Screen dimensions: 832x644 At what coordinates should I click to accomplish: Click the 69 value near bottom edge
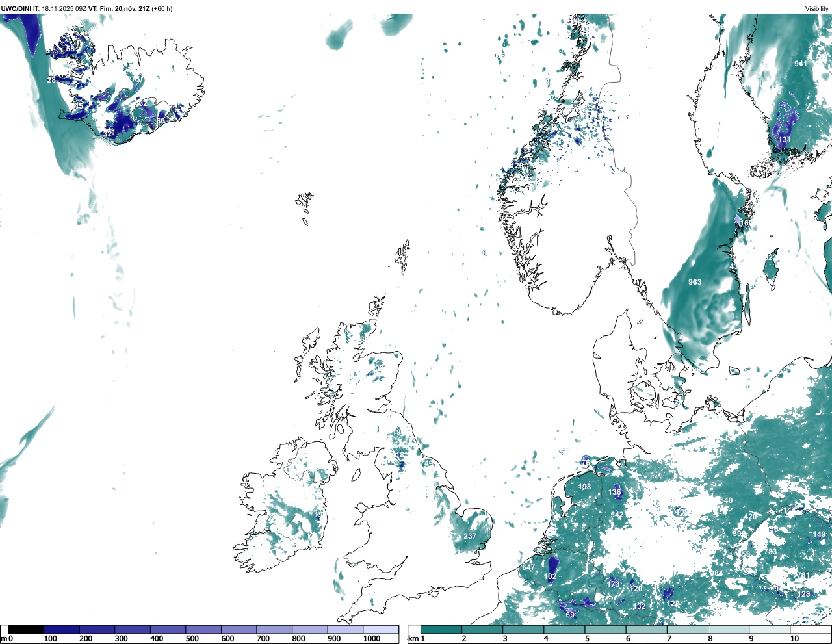tap(570, 615)
